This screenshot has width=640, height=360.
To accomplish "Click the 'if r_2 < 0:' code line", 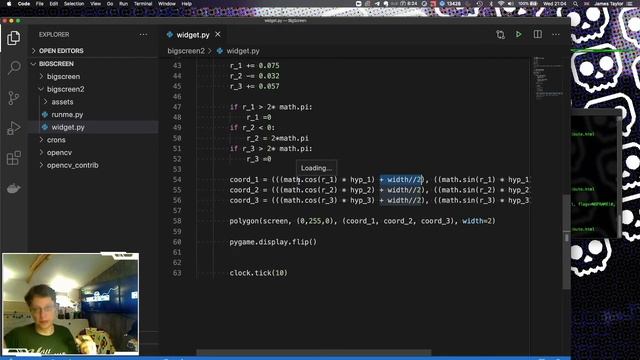I will (252, 128).
